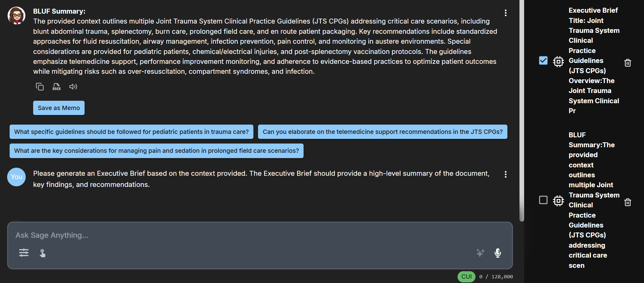Viewport: 644px width, 283px height.
Task: Delete the BLUF Summary memo
Action: coord(628,202)
